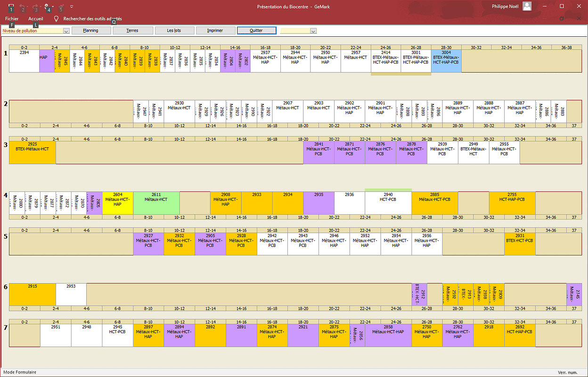The height and width of the screenshot is (377, 588).
Task: Click Philippe Noël's account avatar
Action: click(527, 6)
